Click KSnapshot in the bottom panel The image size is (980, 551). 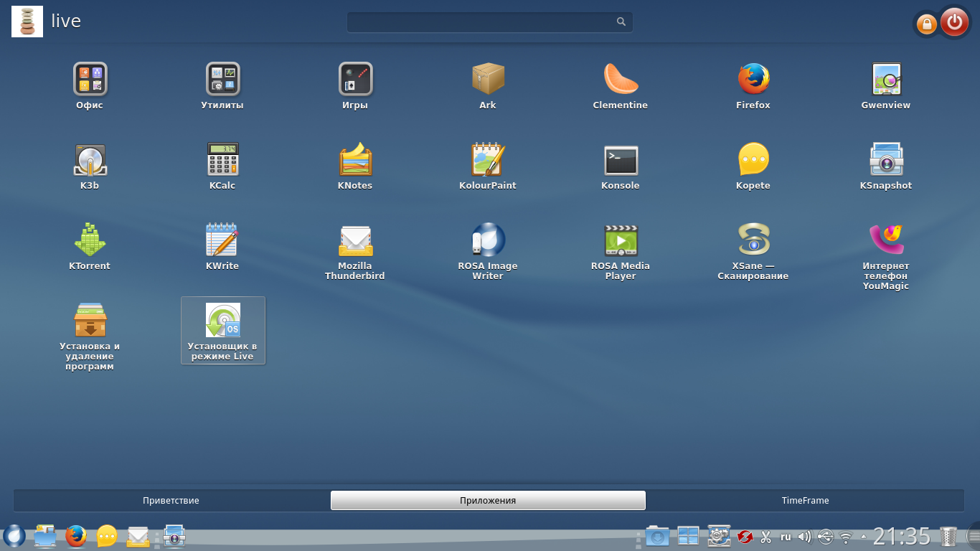pos(174,536)
